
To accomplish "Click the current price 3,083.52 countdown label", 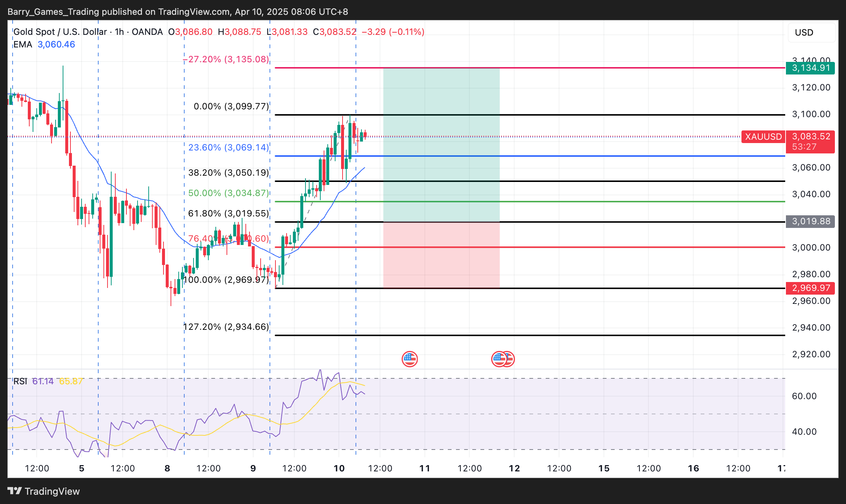I will (x=810, y=142).
